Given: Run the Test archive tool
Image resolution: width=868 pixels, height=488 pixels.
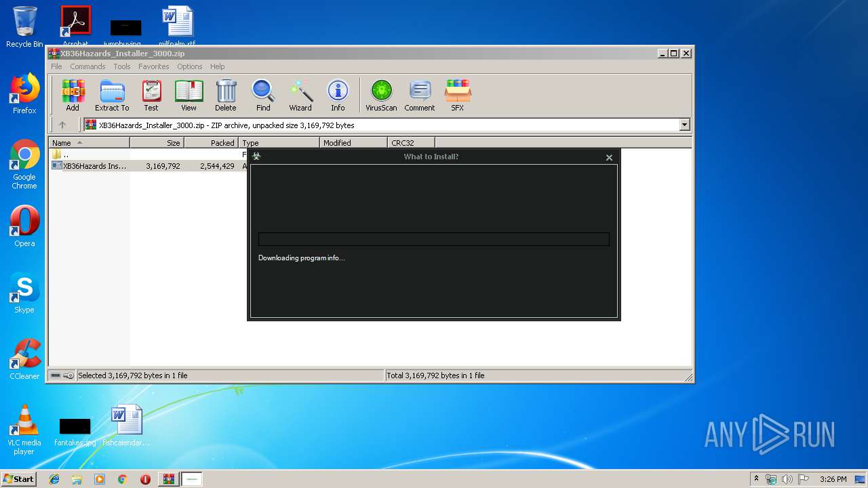Looking at the screenshot, I should [151, 95].
